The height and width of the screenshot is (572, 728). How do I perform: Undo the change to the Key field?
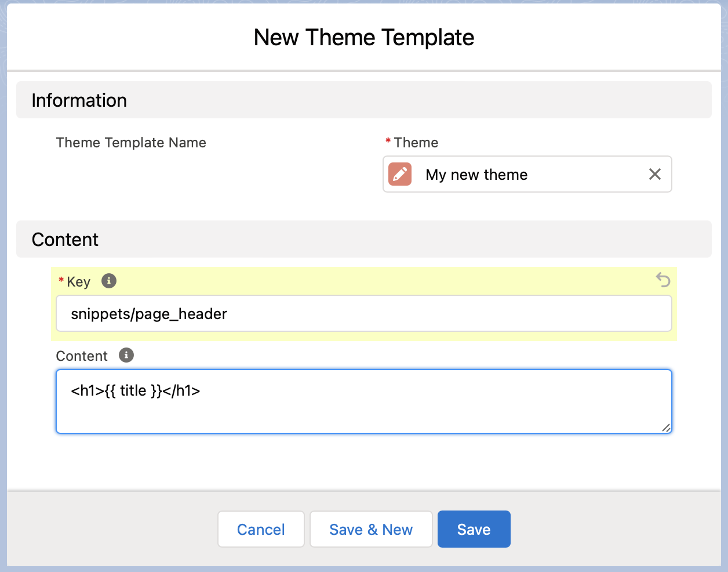[663, 280]
